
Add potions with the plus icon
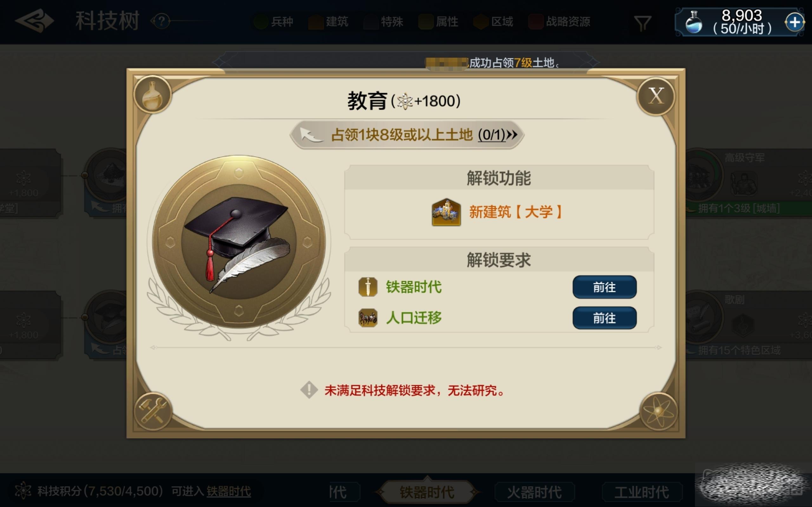795,22
